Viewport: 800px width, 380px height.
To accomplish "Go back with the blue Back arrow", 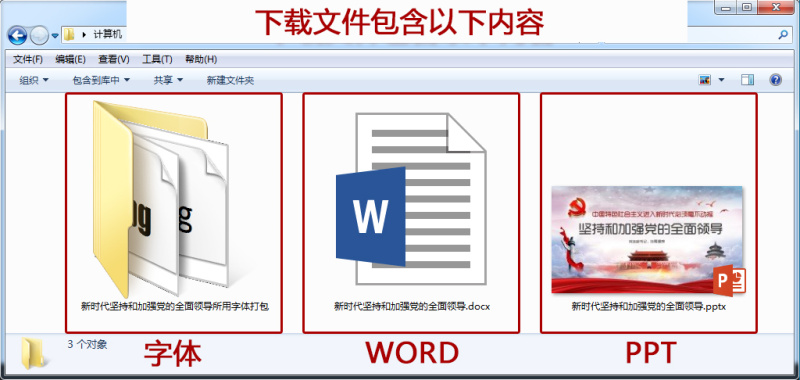I will point(18,35).
